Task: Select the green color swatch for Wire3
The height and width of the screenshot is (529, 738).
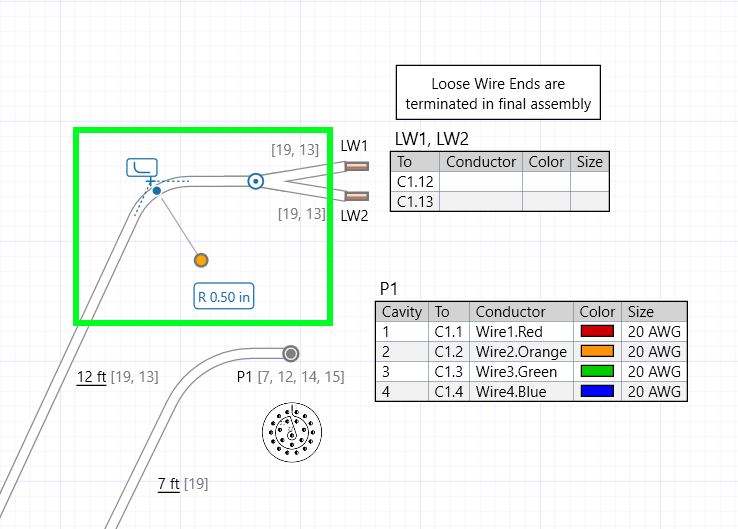Action: [597, 371]
